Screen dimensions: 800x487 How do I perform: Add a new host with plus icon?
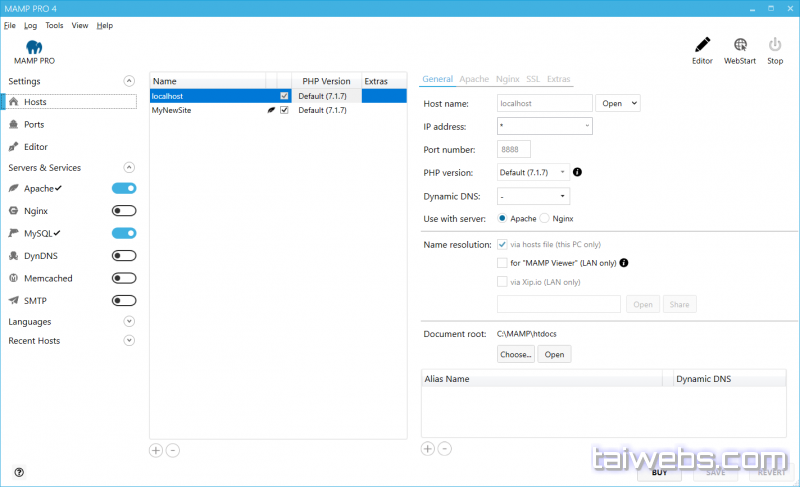(156, 450)
